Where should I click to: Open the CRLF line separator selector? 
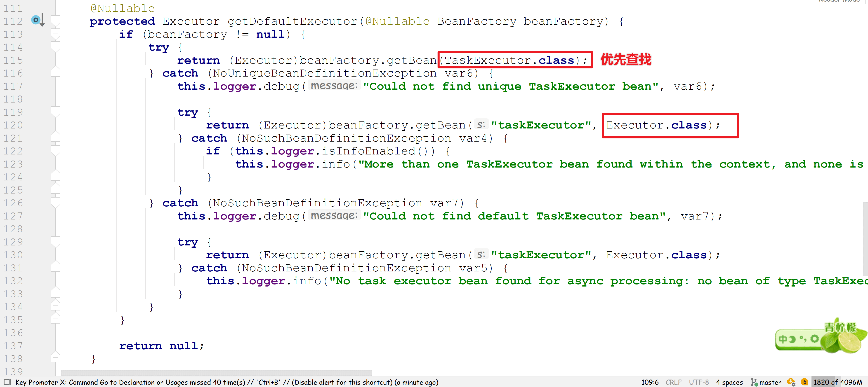click(x=673, y=382)
